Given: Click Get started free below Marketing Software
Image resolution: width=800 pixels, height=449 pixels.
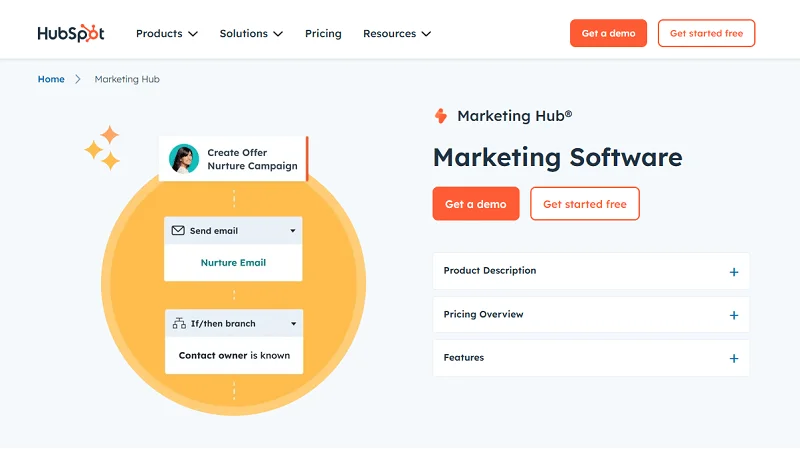Looking at the screenshot, I should tap(585, 204).
